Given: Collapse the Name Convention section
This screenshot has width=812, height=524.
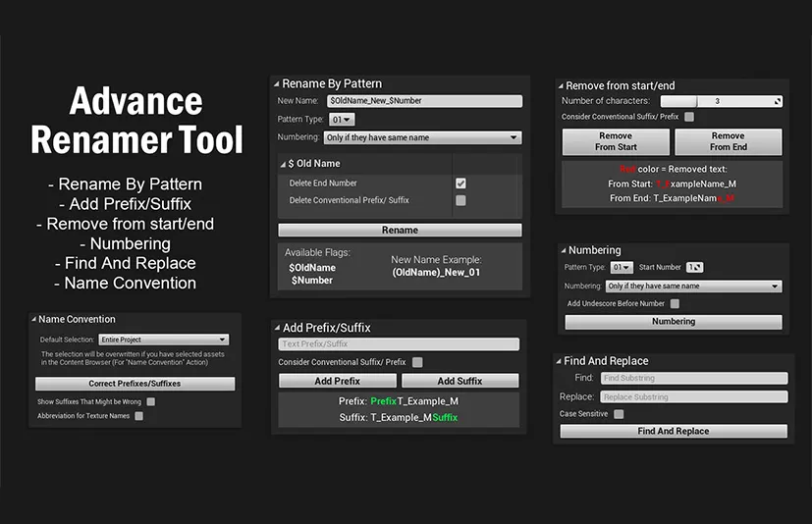Looking at the screenshot, I should 33,320.
